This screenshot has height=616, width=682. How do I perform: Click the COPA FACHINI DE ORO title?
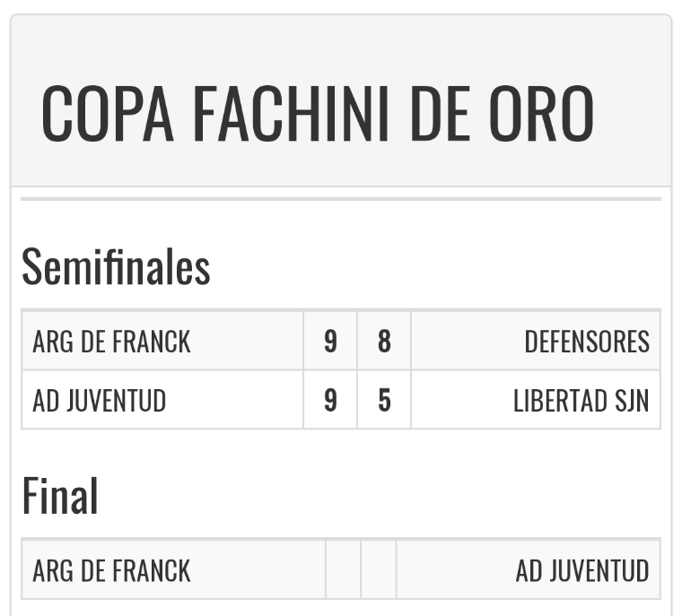point(318,114)
